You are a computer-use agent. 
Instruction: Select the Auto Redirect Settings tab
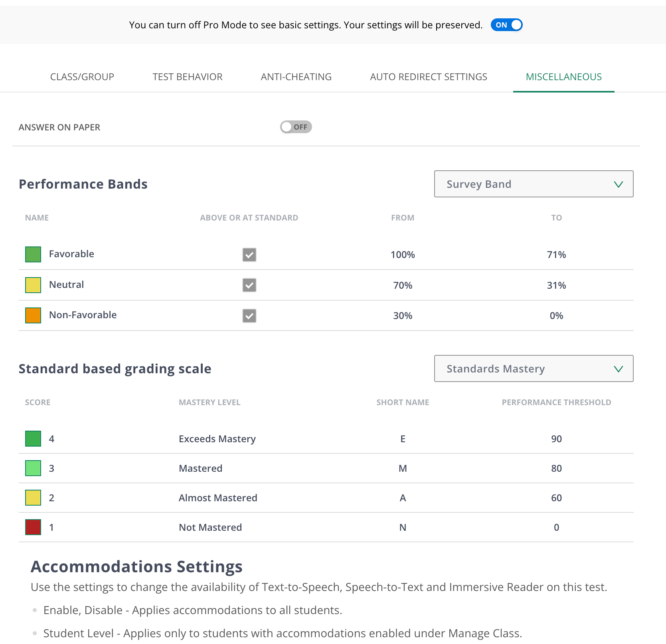pos(429,77)
